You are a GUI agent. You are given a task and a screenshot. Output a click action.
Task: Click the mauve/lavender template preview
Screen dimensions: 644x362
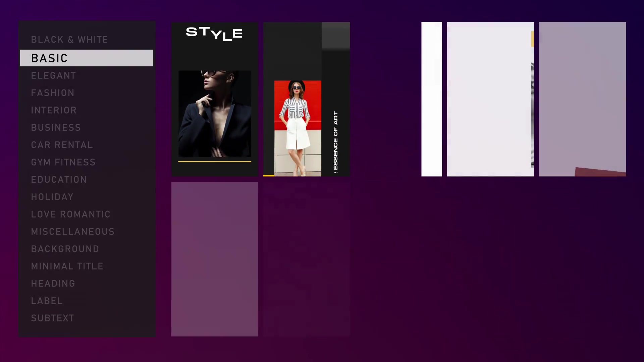point(582,99)
